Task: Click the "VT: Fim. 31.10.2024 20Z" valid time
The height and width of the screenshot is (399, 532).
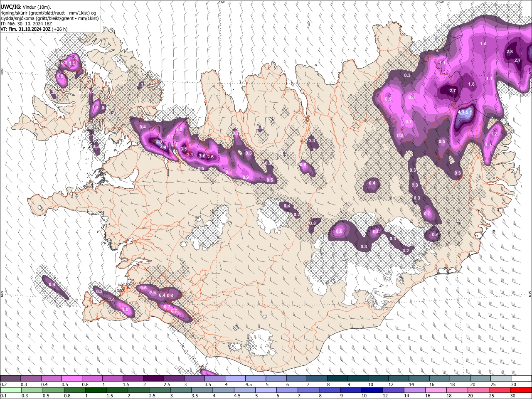Action: (x=26, y=29)
